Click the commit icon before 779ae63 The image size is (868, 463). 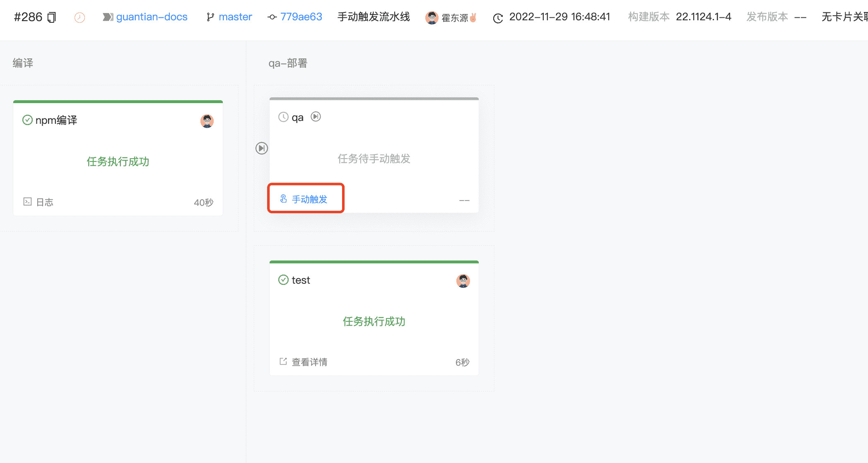(271, 17)
